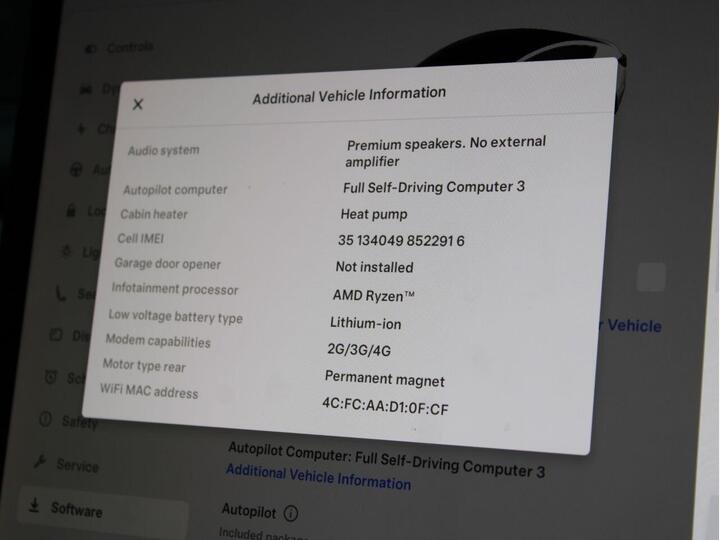Click the Autopilot info circle icon

291,513
